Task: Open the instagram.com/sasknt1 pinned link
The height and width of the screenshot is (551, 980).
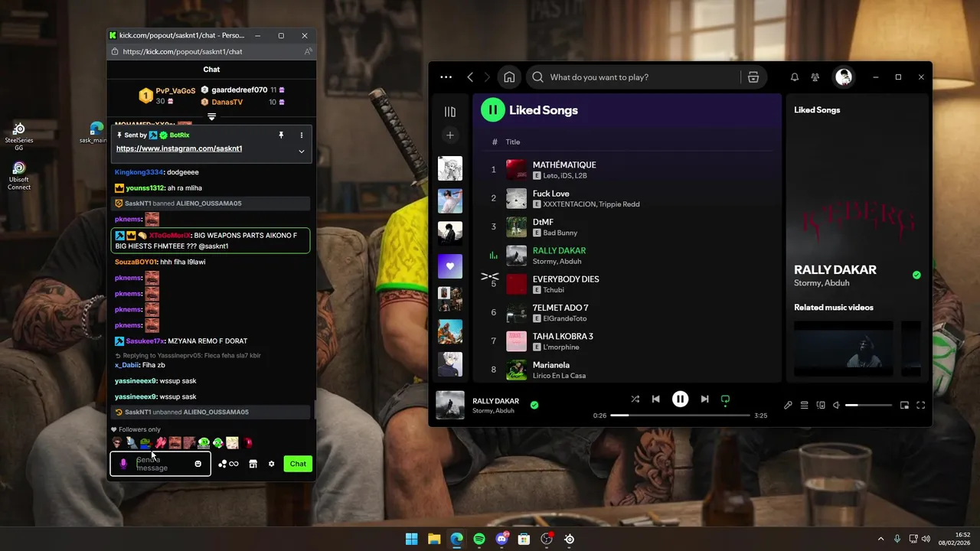Action: [179, 148]
